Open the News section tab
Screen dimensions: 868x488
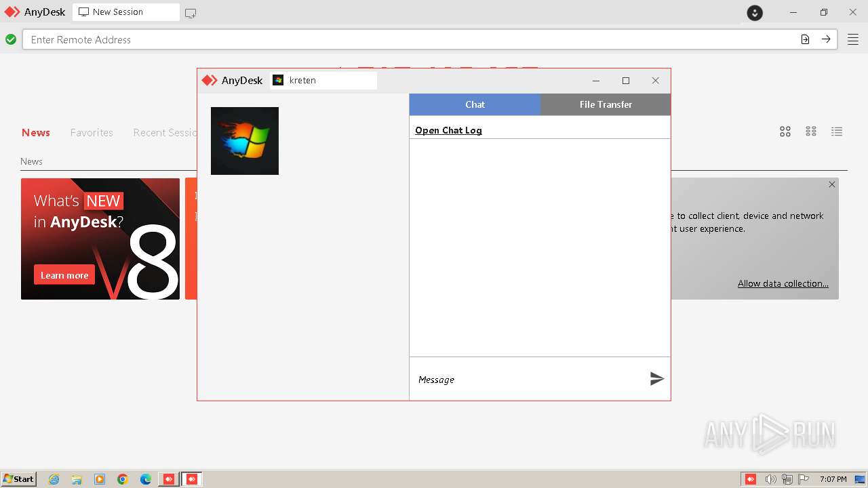(36, 133)
